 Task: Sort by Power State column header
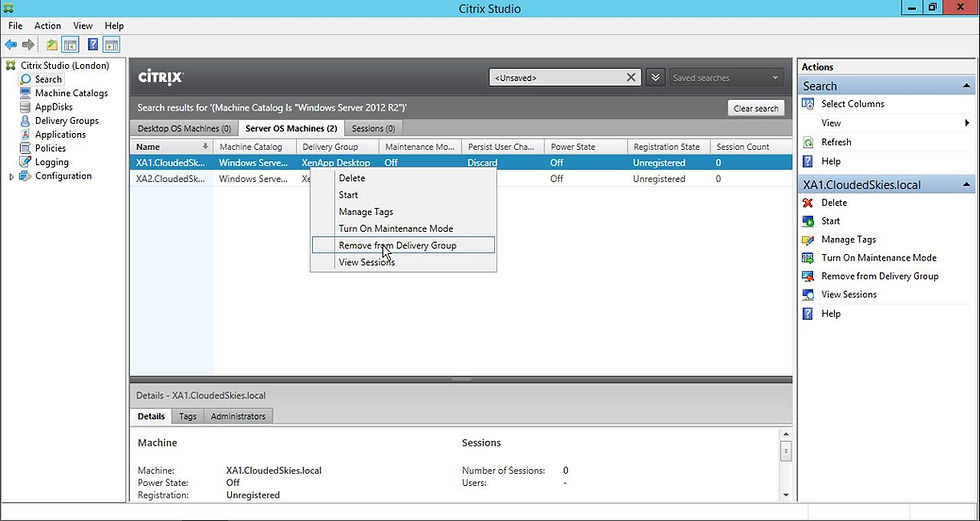(x=585, y=147)
